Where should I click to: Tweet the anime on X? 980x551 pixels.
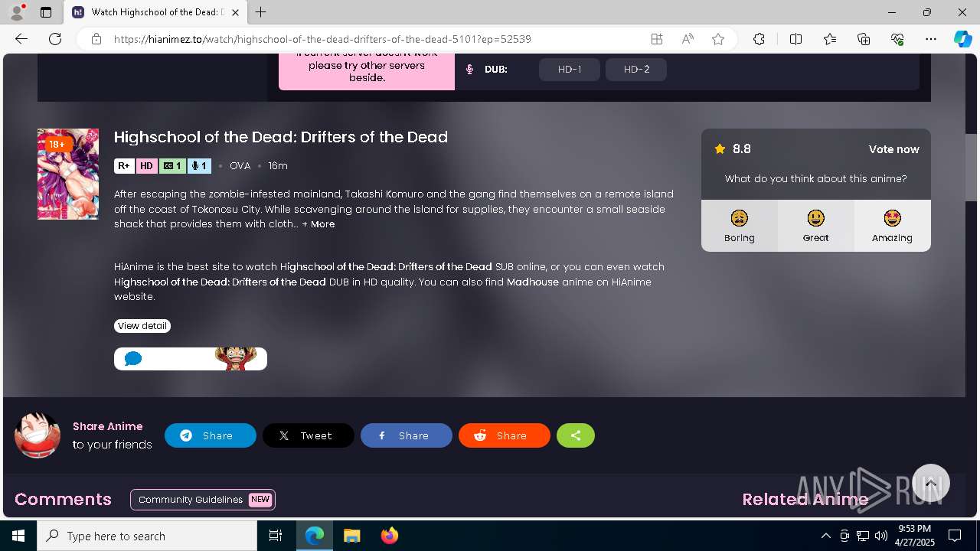[309, 435]
